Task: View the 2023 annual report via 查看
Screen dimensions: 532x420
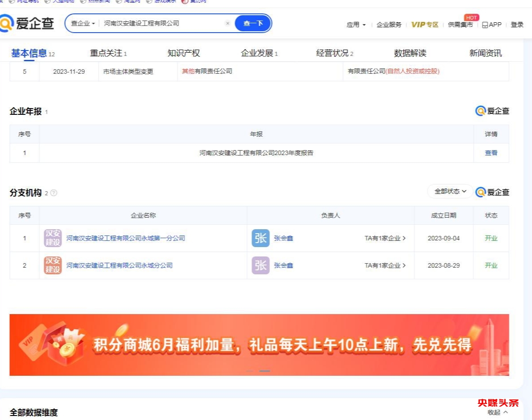Action: pos(491,153)
